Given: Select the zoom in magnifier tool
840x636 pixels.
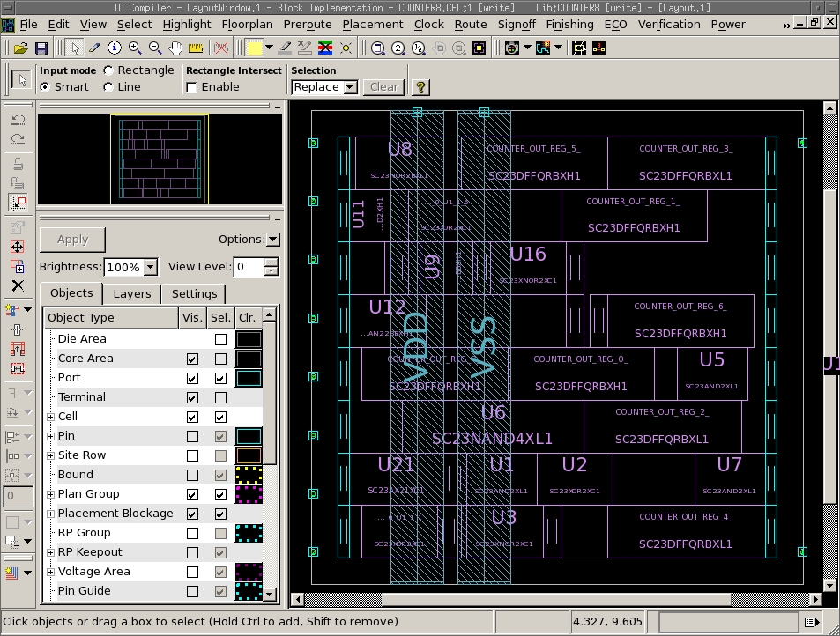Looking at the screenshot, I should [135, 48].
